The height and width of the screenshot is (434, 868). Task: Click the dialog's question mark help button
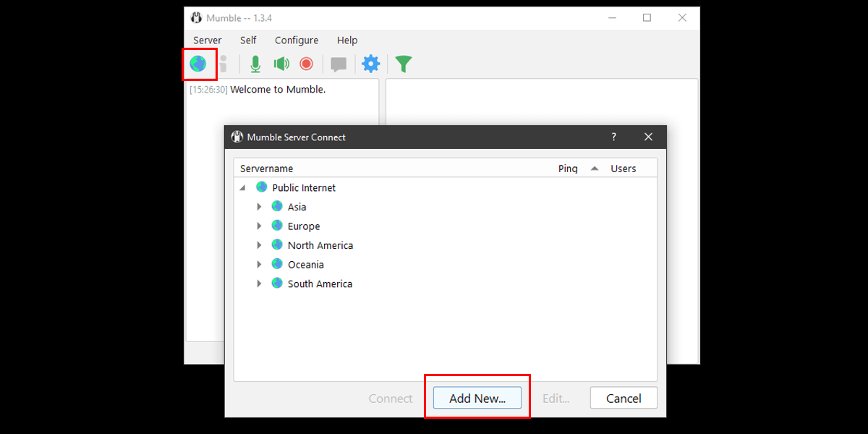pyautogui.click(x=614, y=137)
